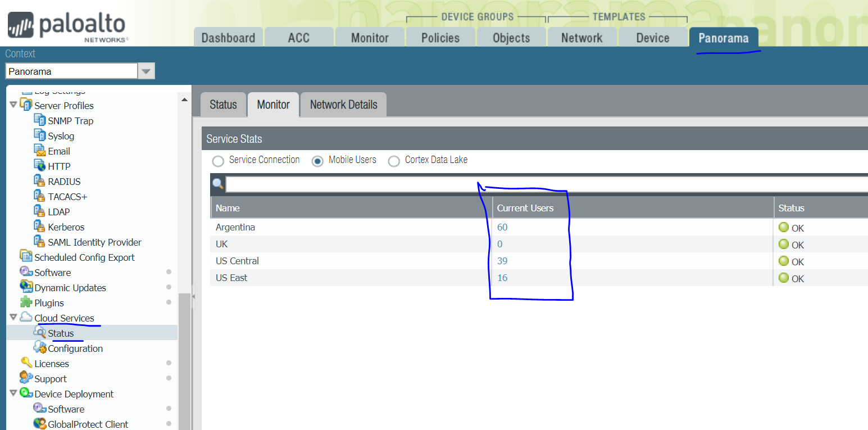
Task: Click the Software disc icon under Panorama
Action: click(26, 271)
